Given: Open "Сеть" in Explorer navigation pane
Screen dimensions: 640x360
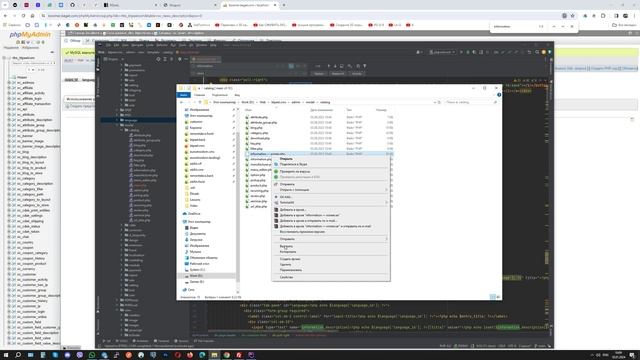Looking at the screenshot, I should point(191,290).
